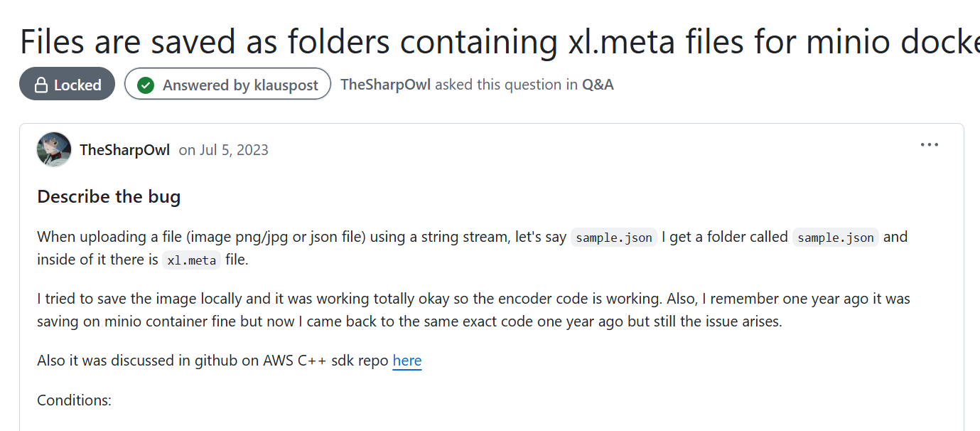Open TheSharpOwl profile beside "asked this question"
Screen dimensions: 980x431
[x=385, y=85]
